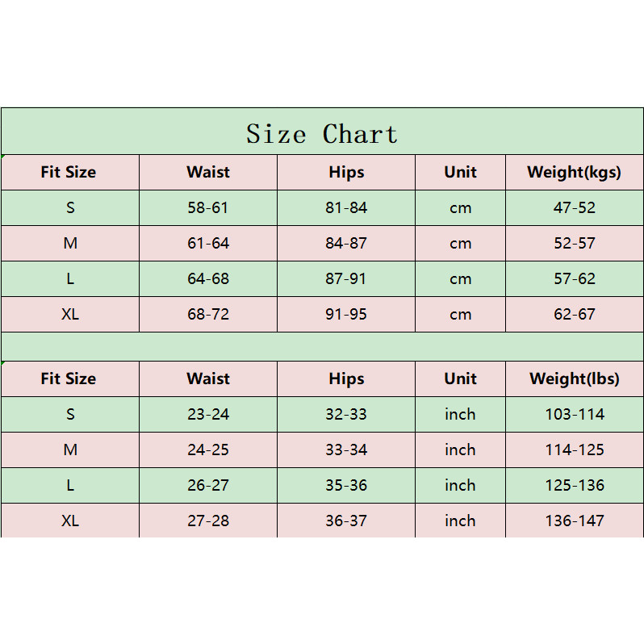
Task: Click the waist value 61-64
Action: pyautogui.click(x=208, y=243)
